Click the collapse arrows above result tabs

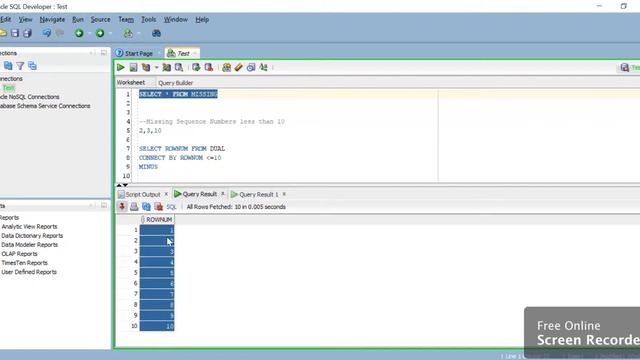click(122, 185)
